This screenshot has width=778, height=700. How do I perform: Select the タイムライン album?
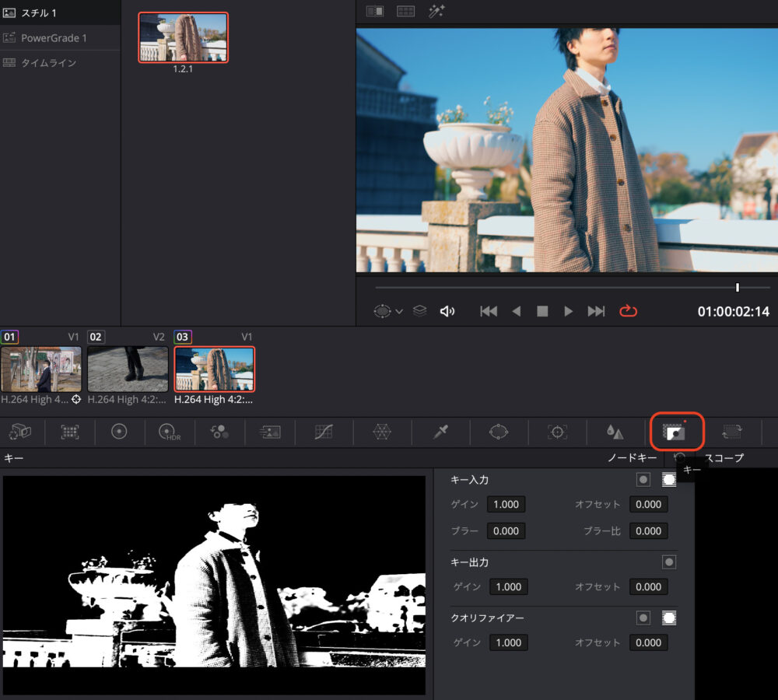pyautogui.click(x=48, y=63)
